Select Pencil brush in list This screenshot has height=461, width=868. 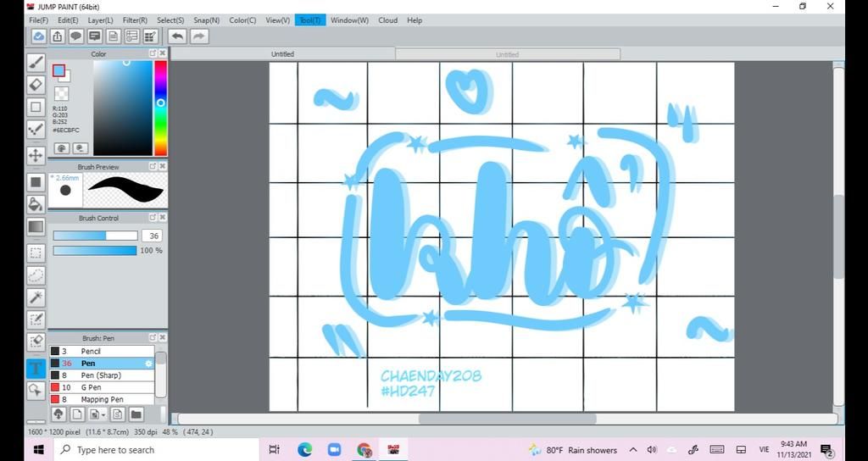pyautogui.click(x=102, y=352)
